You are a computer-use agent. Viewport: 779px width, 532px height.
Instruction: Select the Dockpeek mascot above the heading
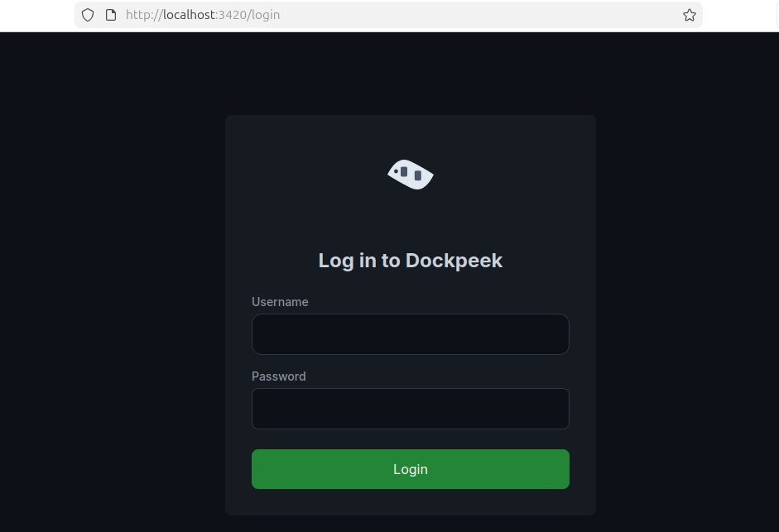coord(410,175)
